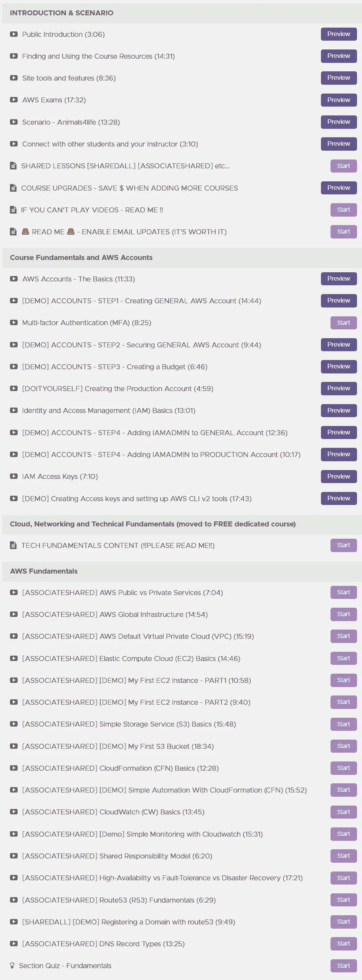Click the document icon beside the READ ME email updates entry

tap(13, 232)
